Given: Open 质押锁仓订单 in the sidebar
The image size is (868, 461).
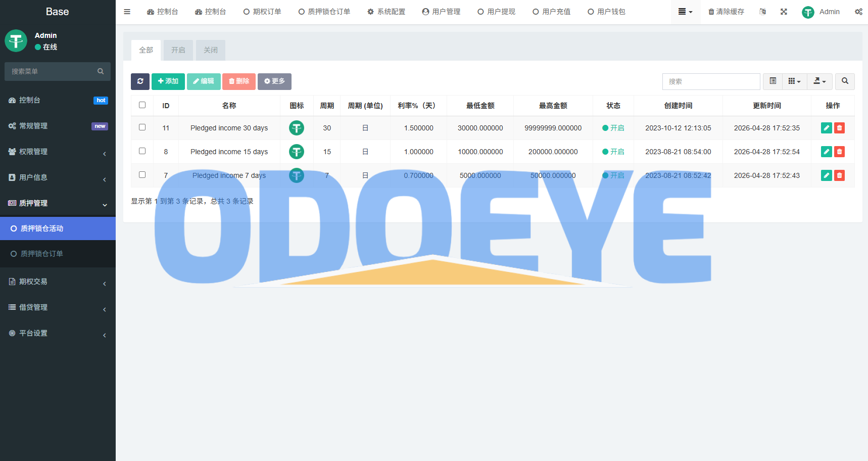Looking at the screenshot, I should [58, 254].
